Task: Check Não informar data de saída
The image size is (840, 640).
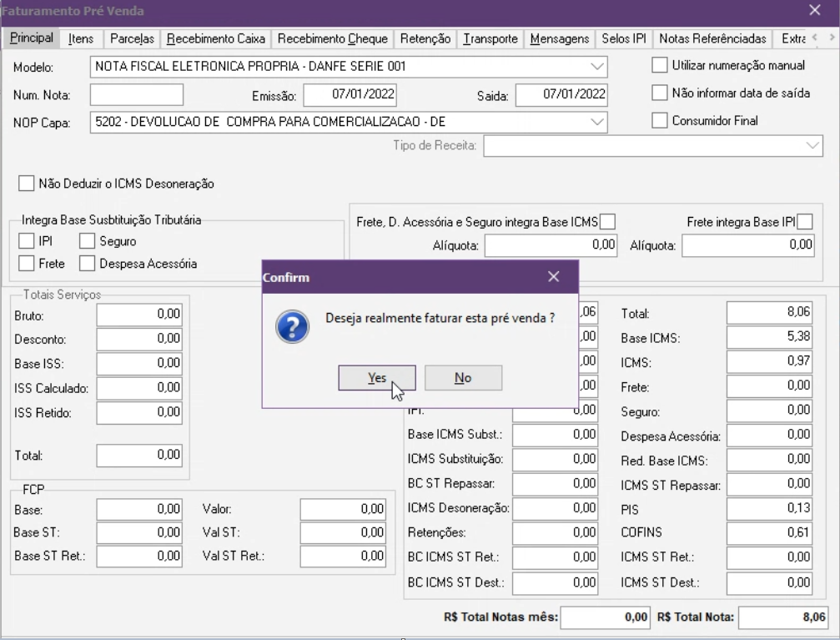Action: click(660, 93)
